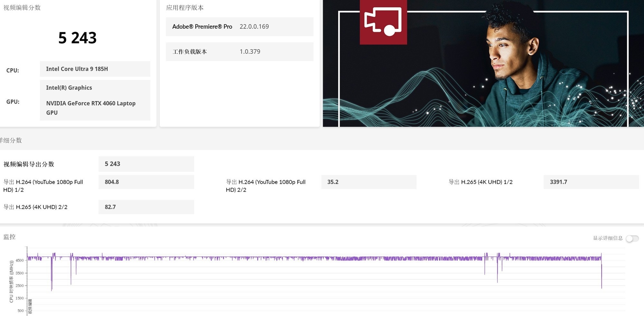644x316 pixels.
Task: Click the 工作负载版本 1.0.379 row
Action: click(239, 52)
